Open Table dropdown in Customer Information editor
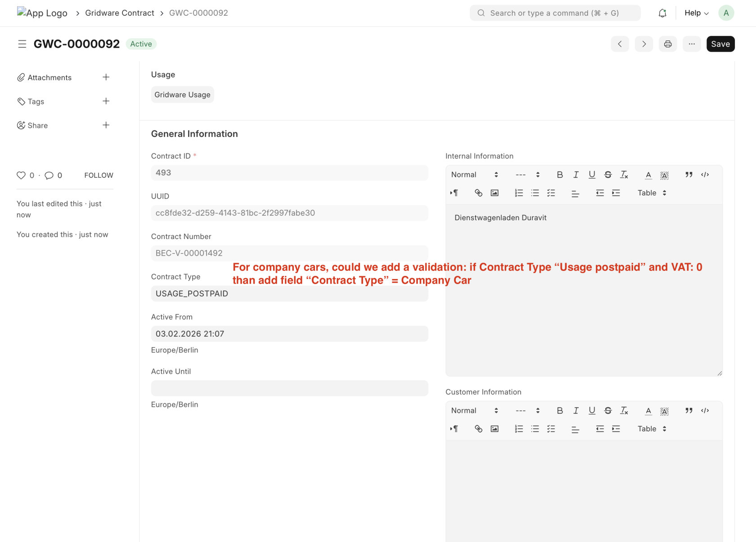This screenshot has width=756, height=542. point(652,429)
